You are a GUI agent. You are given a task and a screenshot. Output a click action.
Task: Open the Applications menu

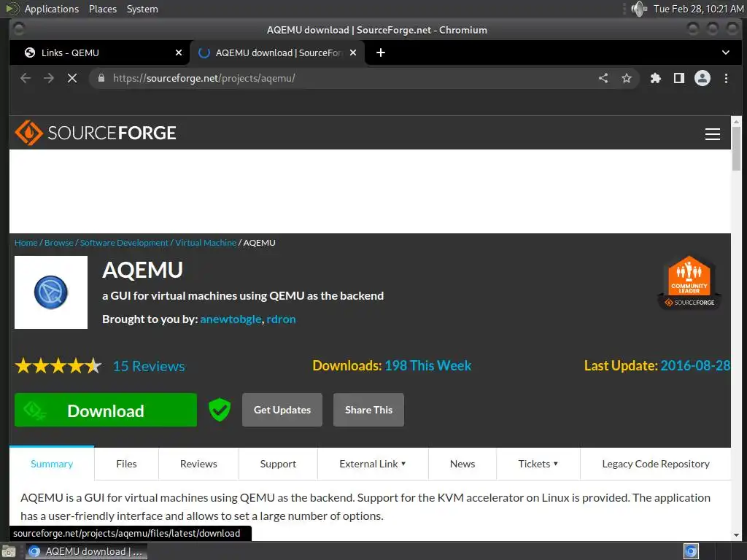[52, 9]
